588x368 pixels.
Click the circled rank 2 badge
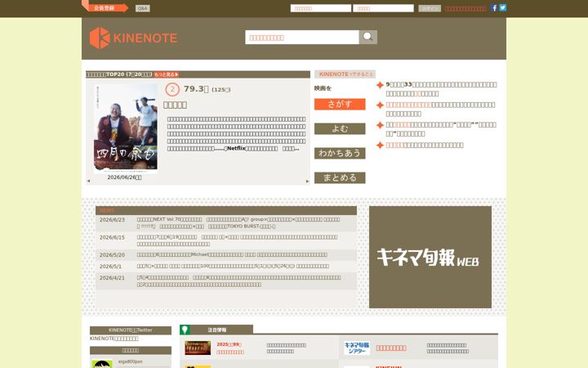(172, 89)
